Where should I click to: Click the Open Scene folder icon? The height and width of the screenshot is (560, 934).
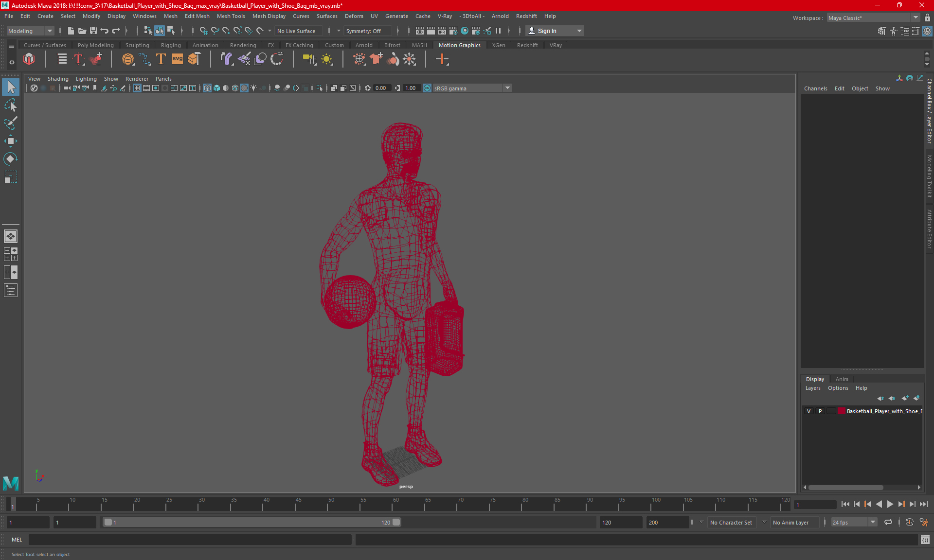tap(82, 31)
